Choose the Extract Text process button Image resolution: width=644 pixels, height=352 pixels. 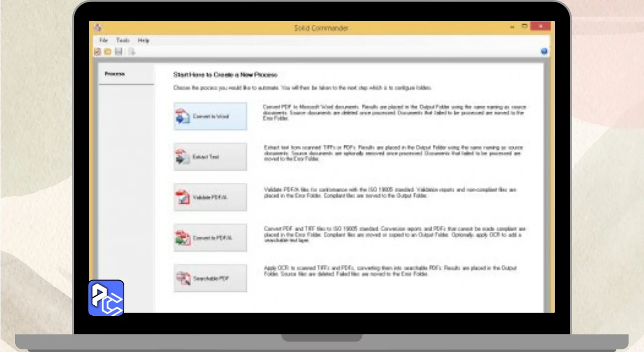[210, 157]
